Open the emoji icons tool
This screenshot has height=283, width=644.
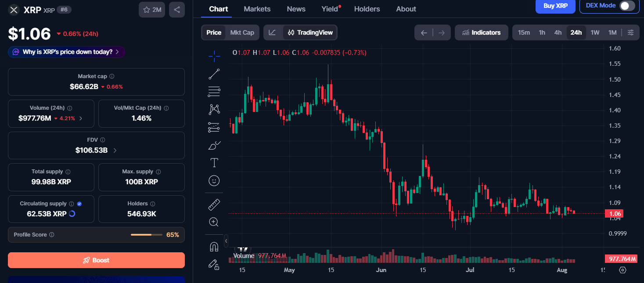pyautogui.click(x=214, y=180)
